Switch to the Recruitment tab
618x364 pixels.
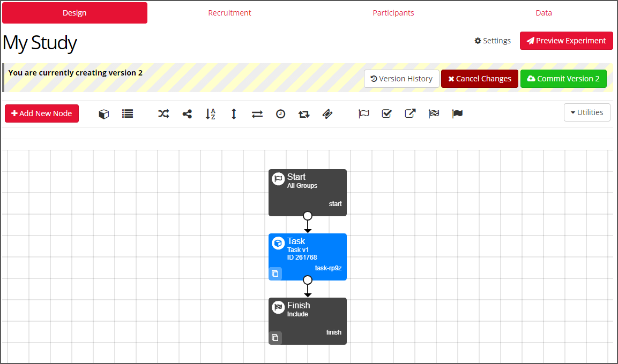(x=229, y=12)
